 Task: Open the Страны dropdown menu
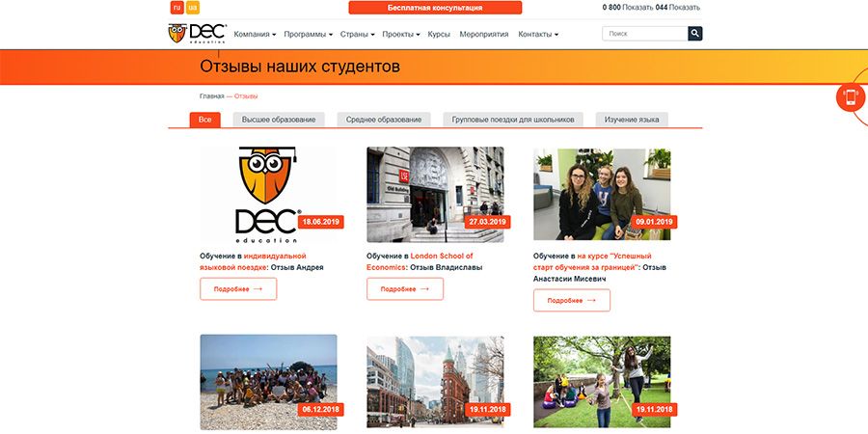(x=358, y=34)
